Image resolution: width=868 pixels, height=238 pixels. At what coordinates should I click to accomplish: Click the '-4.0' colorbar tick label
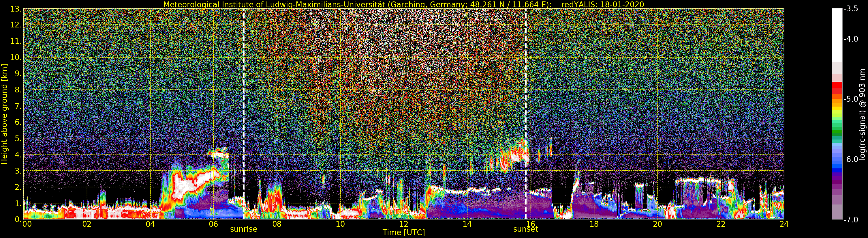click(851, 39)
